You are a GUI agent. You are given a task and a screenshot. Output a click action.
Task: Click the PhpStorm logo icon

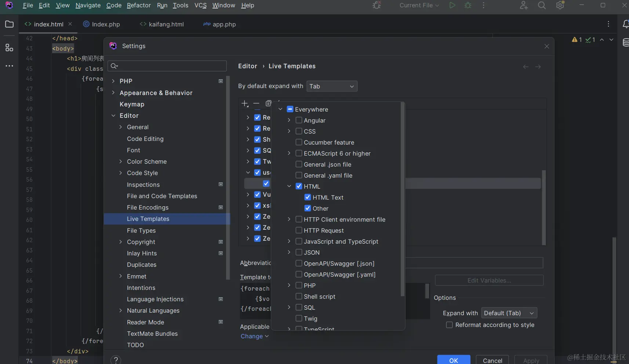(9, 5)
